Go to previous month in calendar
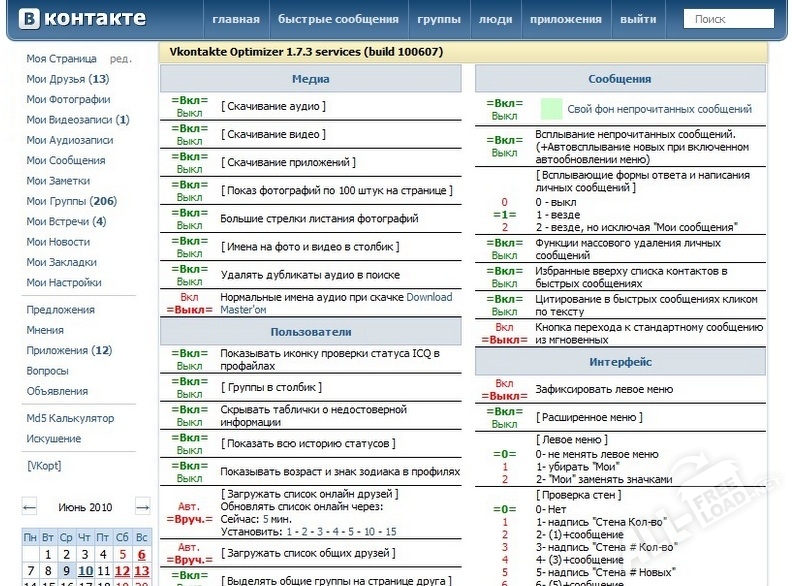Screen dimensions: 792x586 [x=30, y=506]
